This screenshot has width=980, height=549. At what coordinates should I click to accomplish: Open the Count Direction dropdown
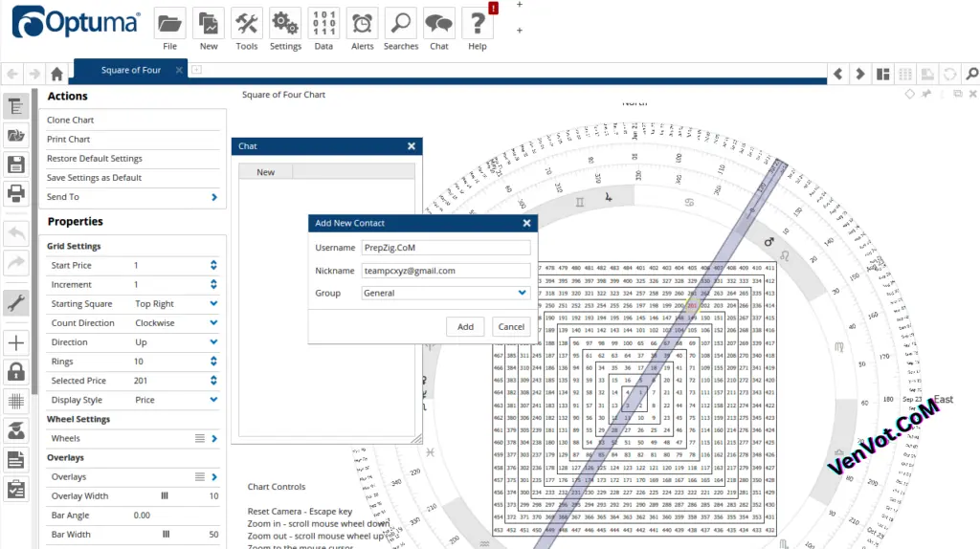[213, 323]
